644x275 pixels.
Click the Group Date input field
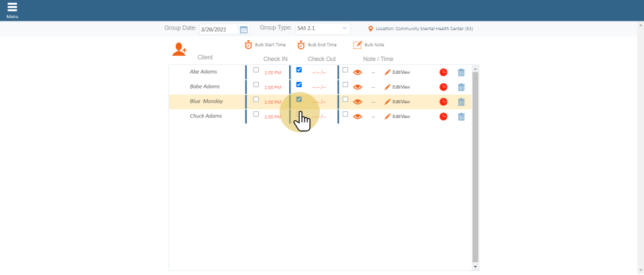click(x=219, y=30)
